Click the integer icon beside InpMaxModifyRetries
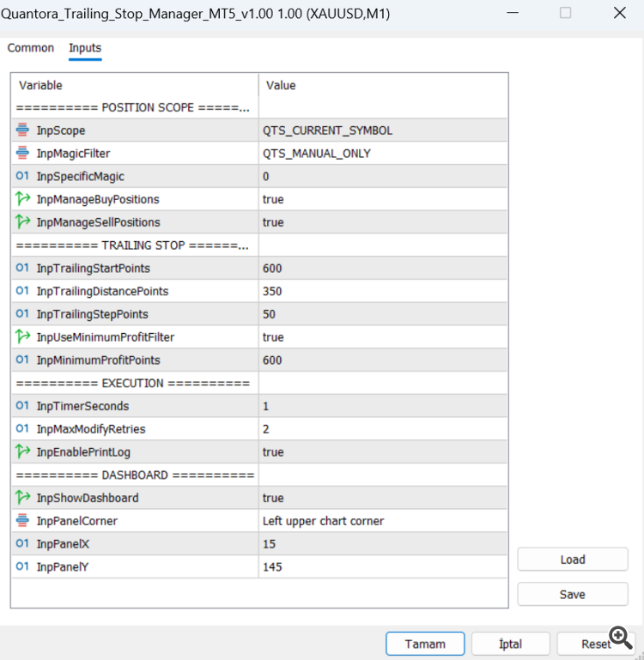Image resolution: width=644 pixels, height=660 pixels. (22, 428)
